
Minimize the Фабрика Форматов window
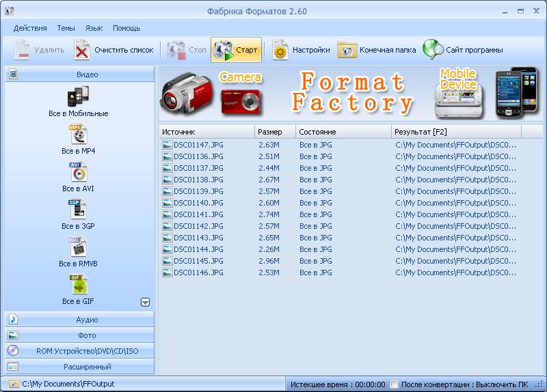click(505, 12)
